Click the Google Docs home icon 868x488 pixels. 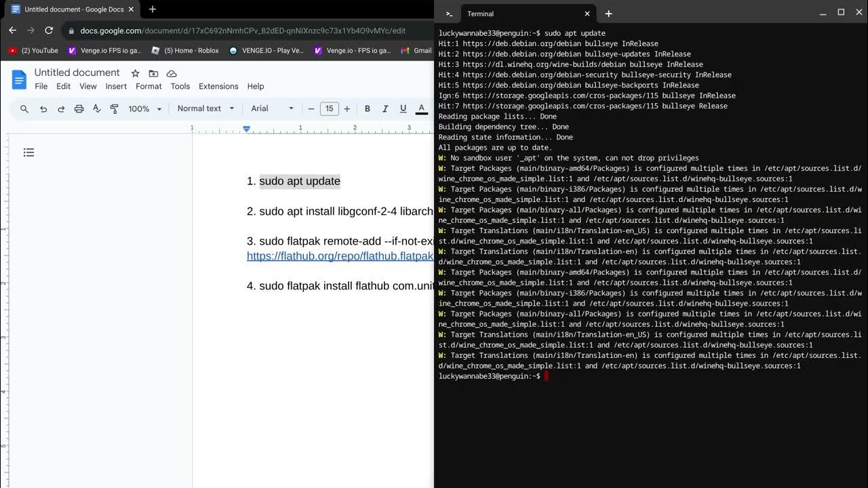point(19,79)
